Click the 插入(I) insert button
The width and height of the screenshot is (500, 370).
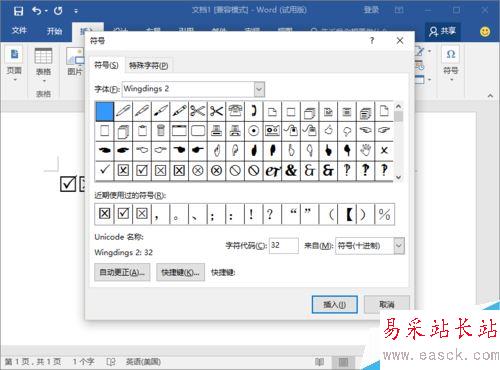pyautogui.click(x=335, y=304)
